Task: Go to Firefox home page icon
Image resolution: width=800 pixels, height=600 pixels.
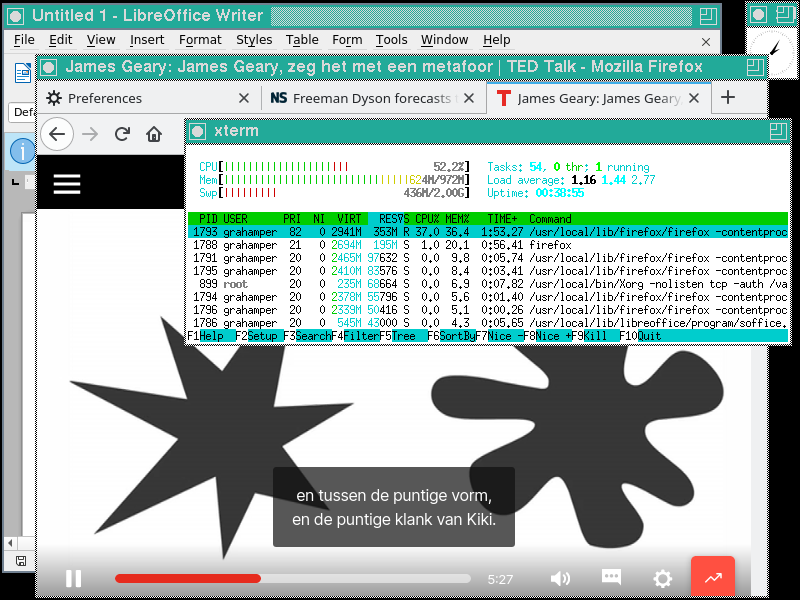Action: click(x=154, y=134)
